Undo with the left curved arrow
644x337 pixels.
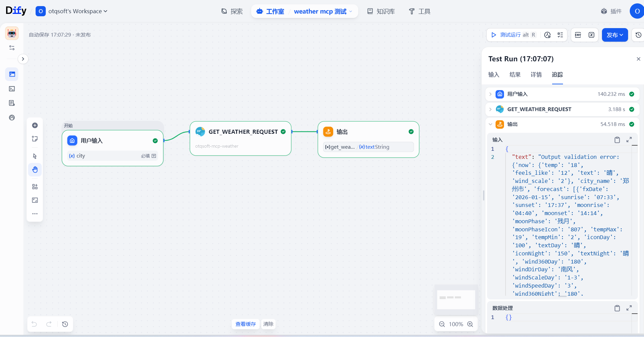pos(34,324)
